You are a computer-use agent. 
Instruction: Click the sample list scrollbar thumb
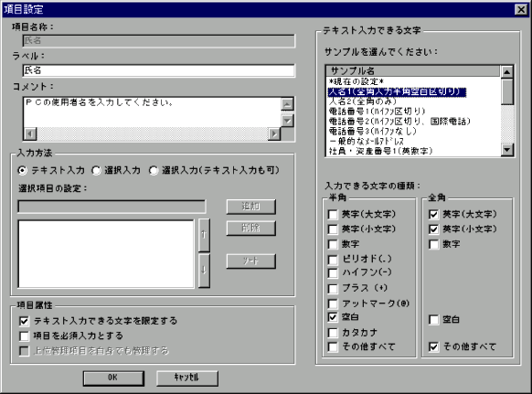coord(507,91)
